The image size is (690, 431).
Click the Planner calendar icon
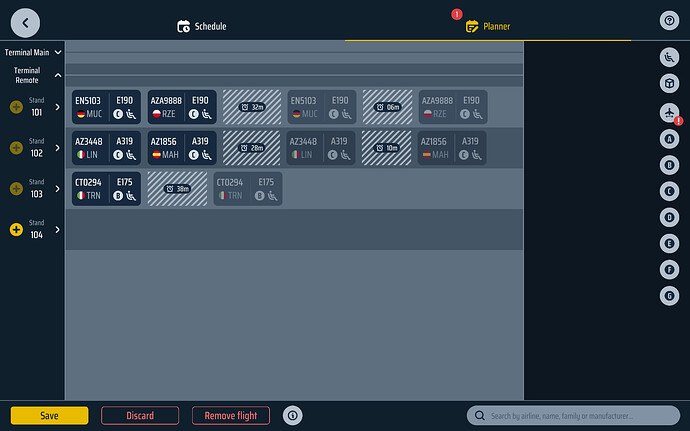[472, 26]
